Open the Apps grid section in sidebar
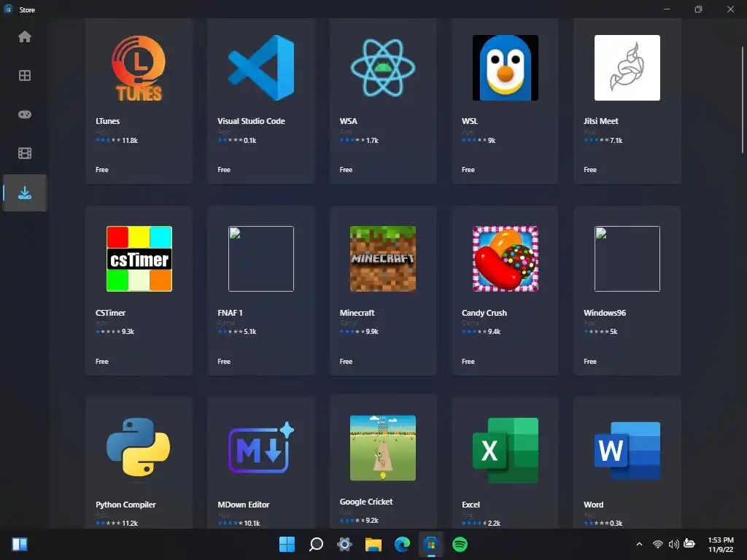Image resolution: width=747 pixels, height=560 pixels. tap(25, 76)
